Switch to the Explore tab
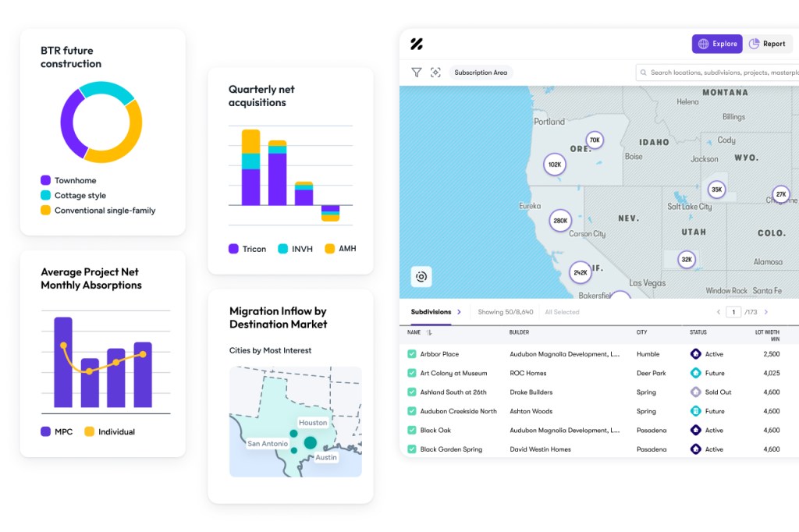The image size is (799, 532). (717, 44)
